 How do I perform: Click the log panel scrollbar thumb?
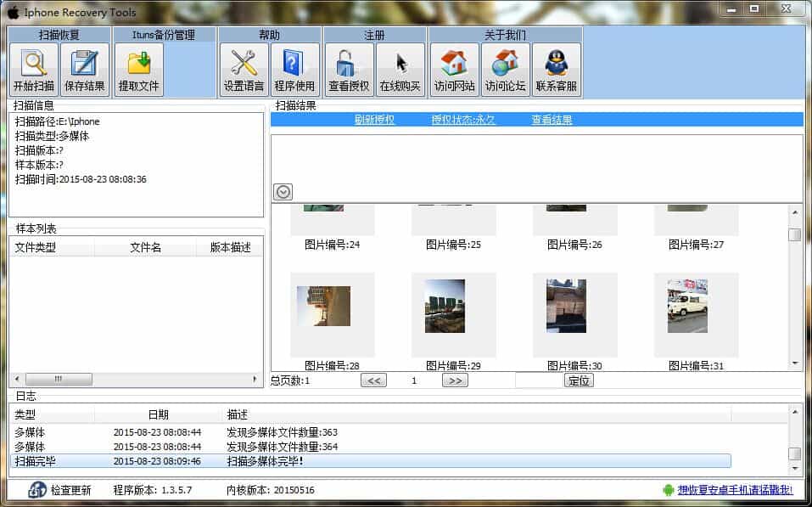point(795,453)
